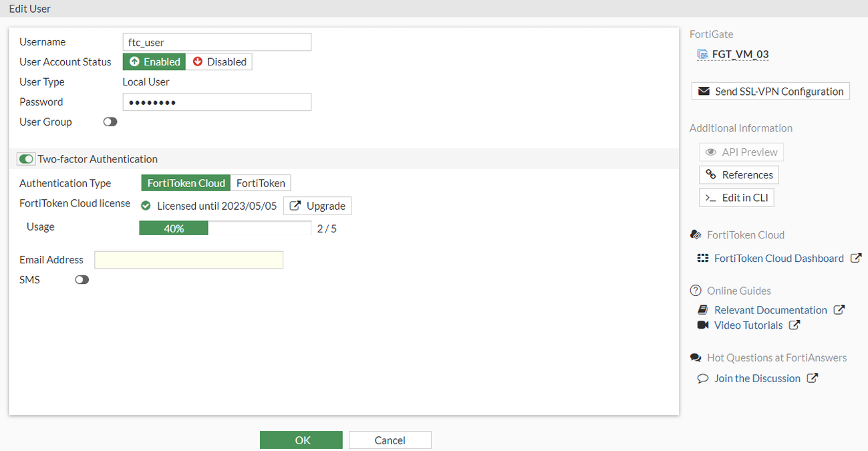Viewport: 868px width, 451px height.
Task: Disable Two-factor Authentication toggle
Action: (26, 159)
